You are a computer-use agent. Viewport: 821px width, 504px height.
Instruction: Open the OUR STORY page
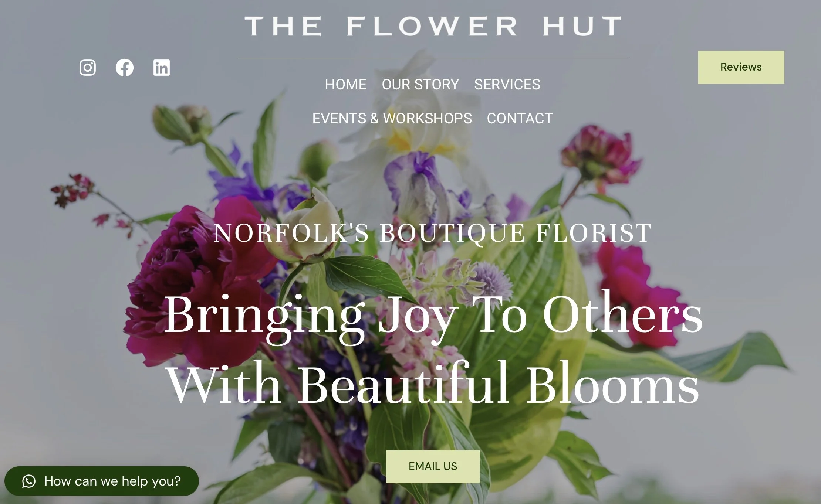(420, 85)
